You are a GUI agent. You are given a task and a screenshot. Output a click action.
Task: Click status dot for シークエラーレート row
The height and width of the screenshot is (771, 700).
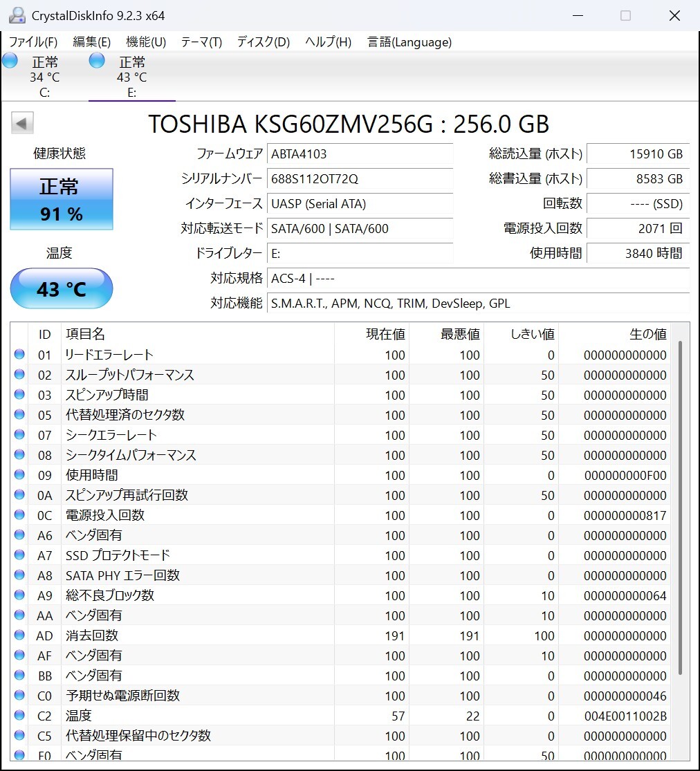coord(19,434)
